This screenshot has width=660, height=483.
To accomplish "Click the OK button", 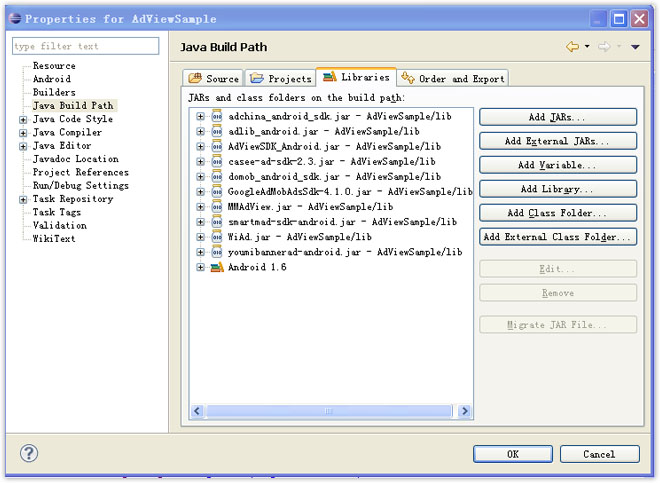I will click(513, 453).
